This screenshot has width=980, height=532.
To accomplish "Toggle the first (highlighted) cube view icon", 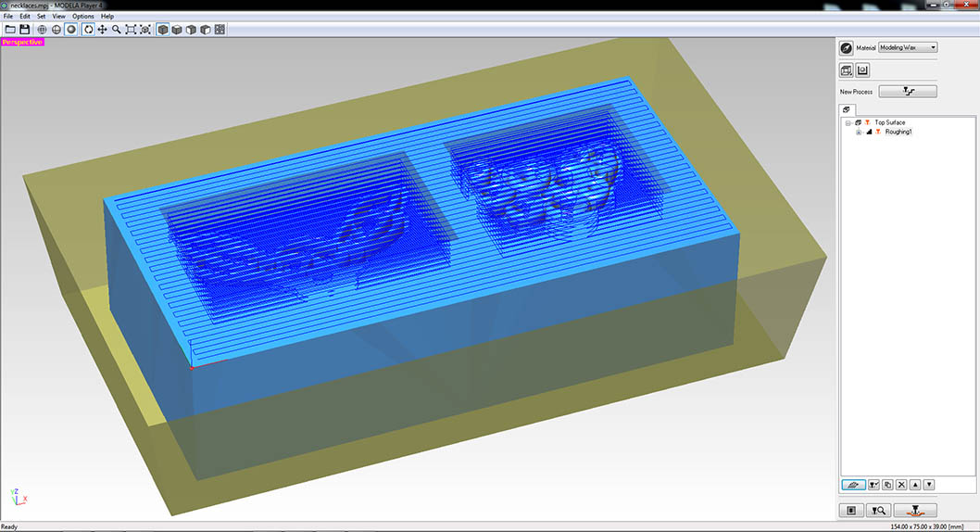I will (x=162, y=30).
